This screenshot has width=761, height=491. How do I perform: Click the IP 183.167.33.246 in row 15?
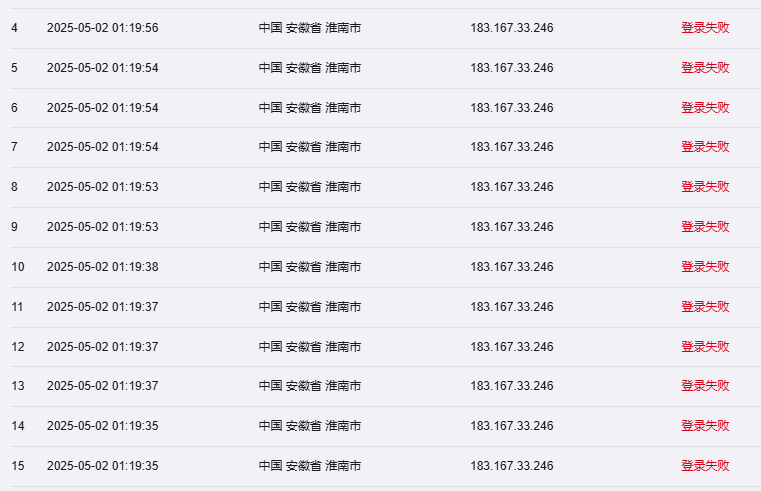click(x=512, y=466)
